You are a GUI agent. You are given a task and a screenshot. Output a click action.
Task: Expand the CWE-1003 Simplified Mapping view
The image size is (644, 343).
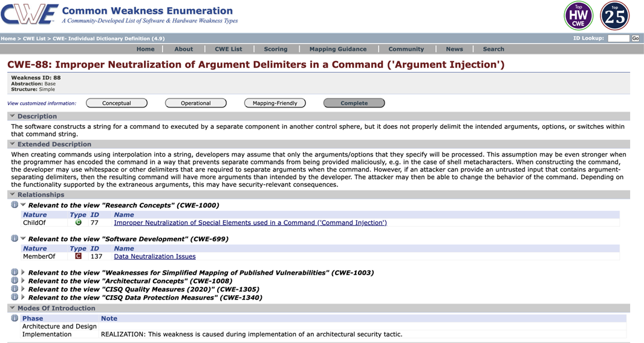coord(23,272)
